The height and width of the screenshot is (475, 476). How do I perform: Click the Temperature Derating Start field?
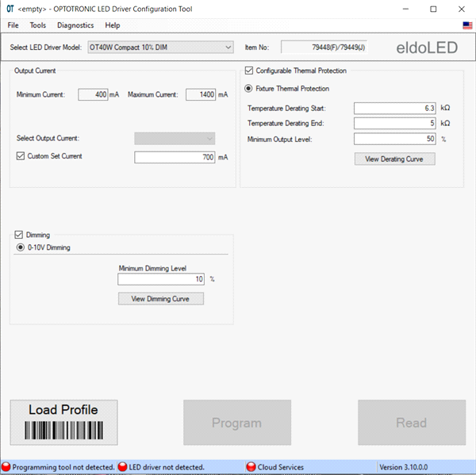tap(395, 108)
